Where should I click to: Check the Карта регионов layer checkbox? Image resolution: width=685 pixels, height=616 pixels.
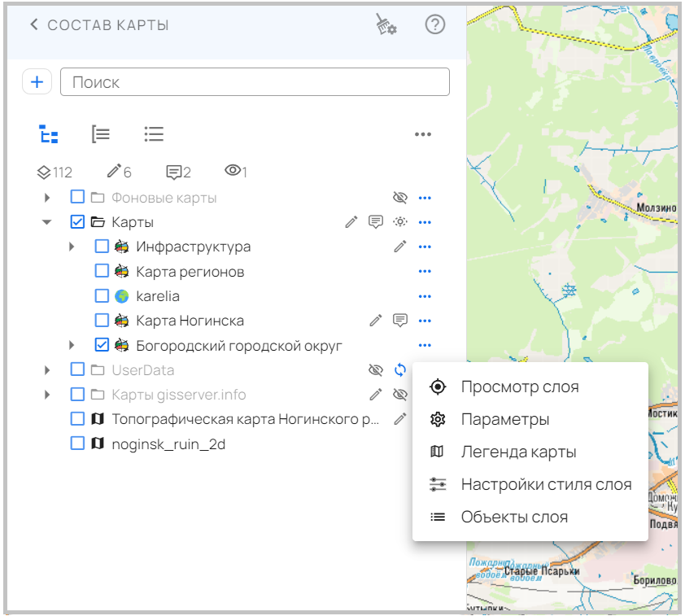[102, 271]
